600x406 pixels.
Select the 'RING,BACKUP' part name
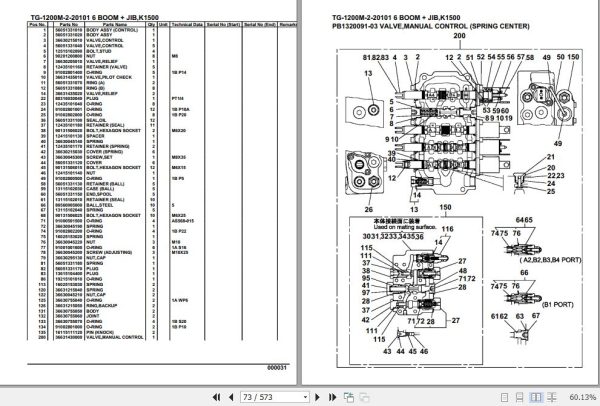101,306
